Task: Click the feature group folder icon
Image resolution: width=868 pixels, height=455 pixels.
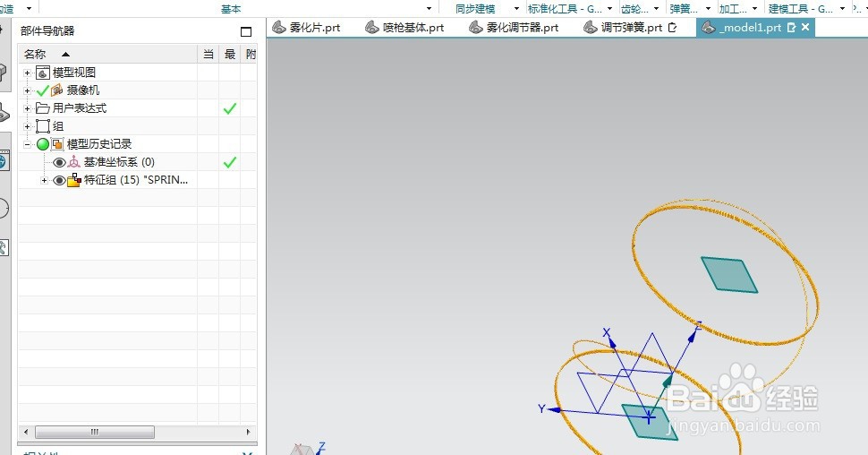Action: click(74, 180)
